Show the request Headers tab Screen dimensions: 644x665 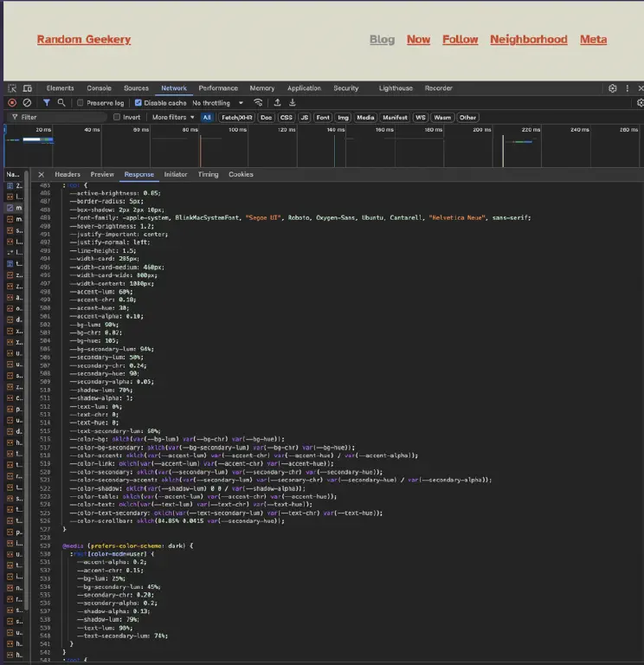[68, 174]
